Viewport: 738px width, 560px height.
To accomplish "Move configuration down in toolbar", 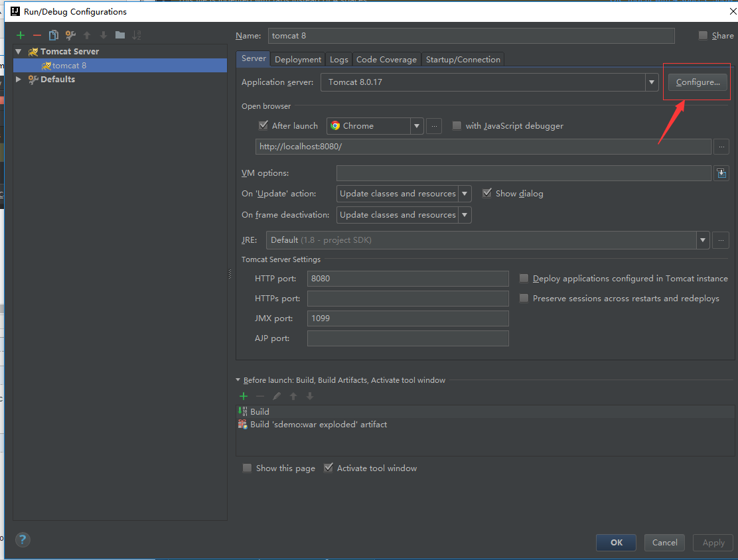I will (104, 35).
